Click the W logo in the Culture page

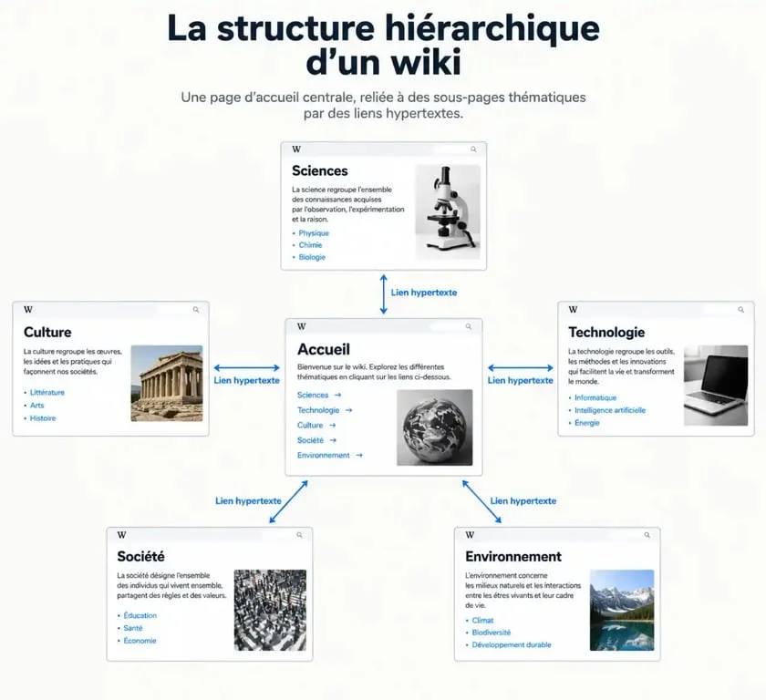(28, 310)
